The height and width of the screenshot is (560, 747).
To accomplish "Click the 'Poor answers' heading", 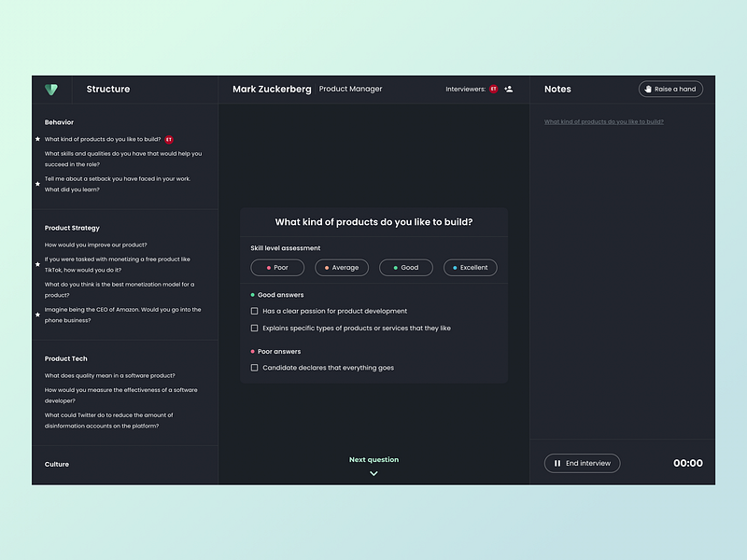I will pyautogui.click(x=279, y=352).
